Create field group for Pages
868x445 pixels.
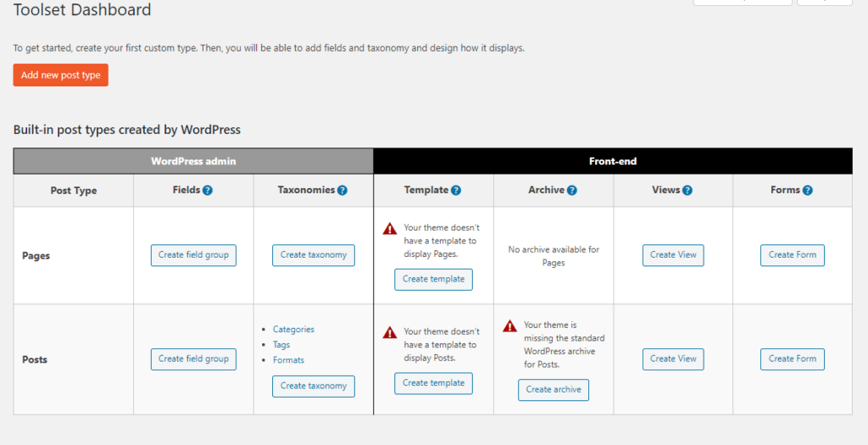tap(193, 255)
